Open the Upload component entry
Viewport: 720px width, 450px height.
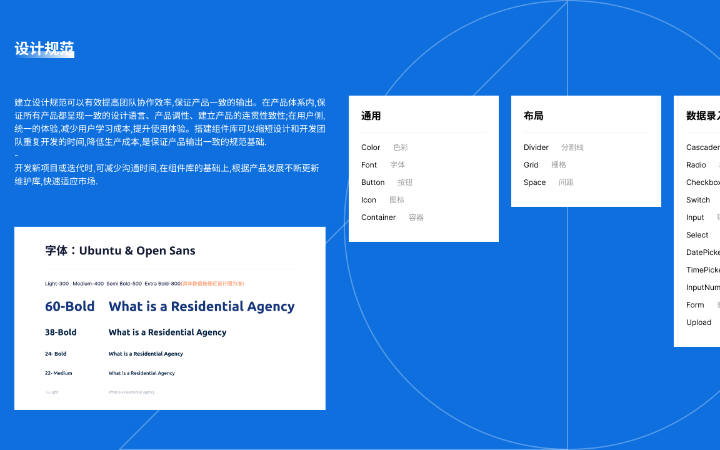[699, 322]
